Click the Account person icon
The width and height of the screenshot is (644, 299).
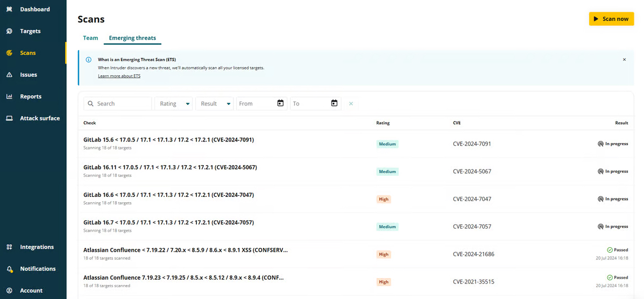pos(10,290)
